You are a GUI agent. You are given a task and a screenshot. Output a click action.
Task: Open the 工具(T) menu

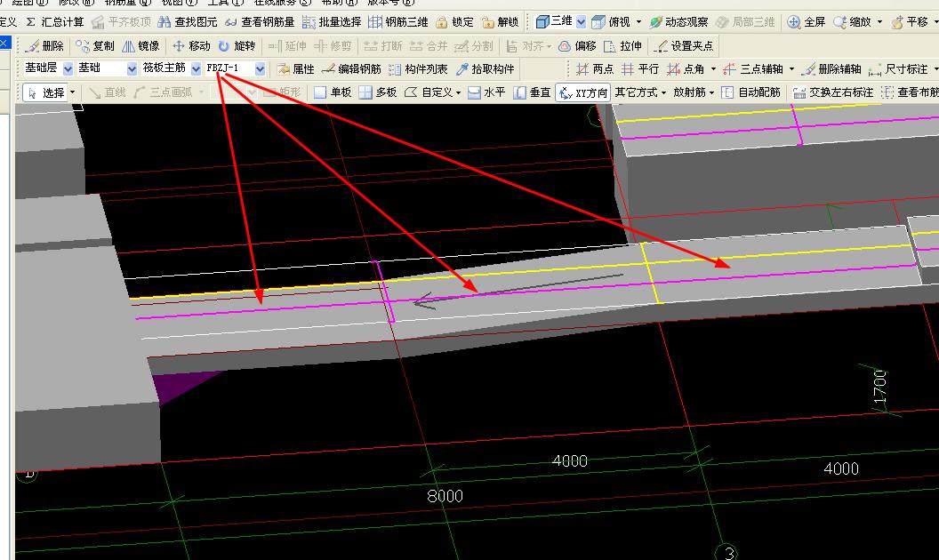(x=226, y=3)
